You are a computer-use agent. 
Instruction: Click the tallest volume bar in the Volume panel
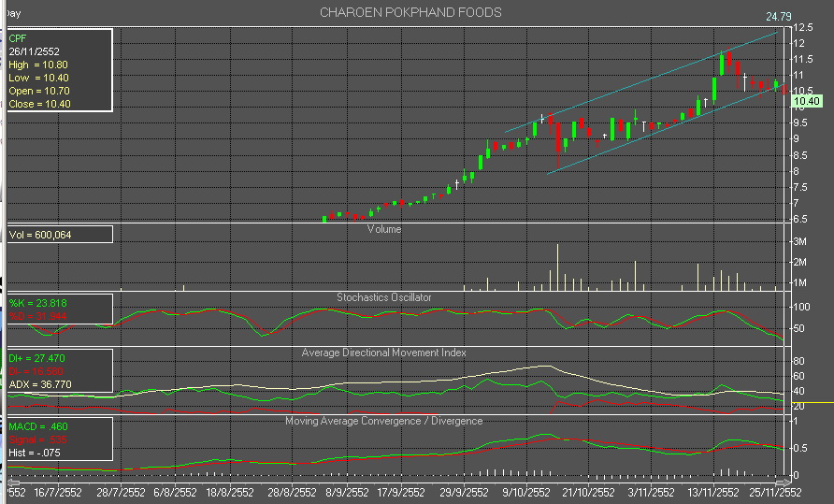(557, 267)
